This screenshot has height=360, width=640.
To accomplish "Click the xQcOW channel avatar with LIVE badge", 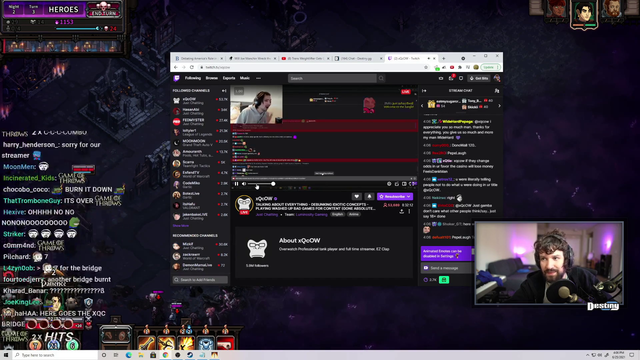I will [x=244, y=204].
